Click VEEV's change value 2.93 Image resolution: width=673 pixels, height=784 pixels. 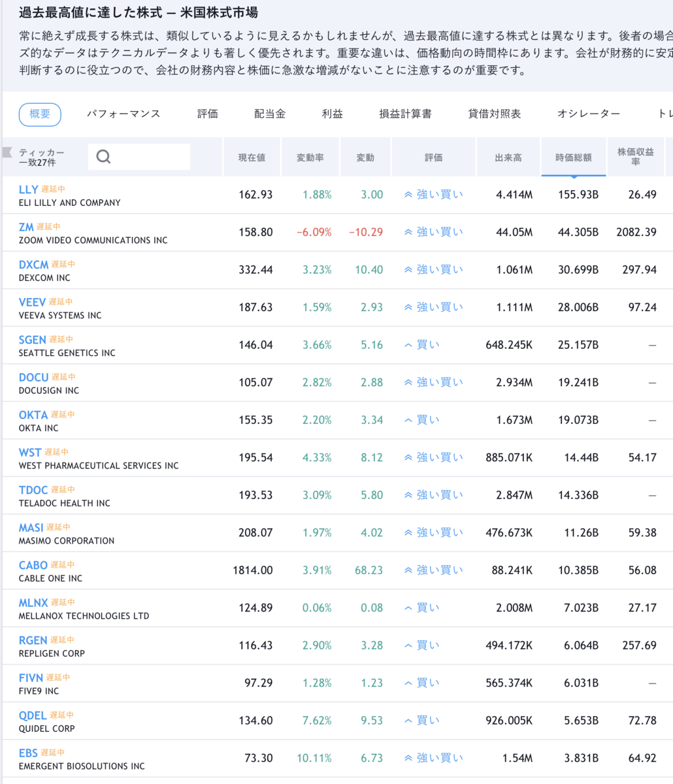pyautogui.click(x=372, y=307)
